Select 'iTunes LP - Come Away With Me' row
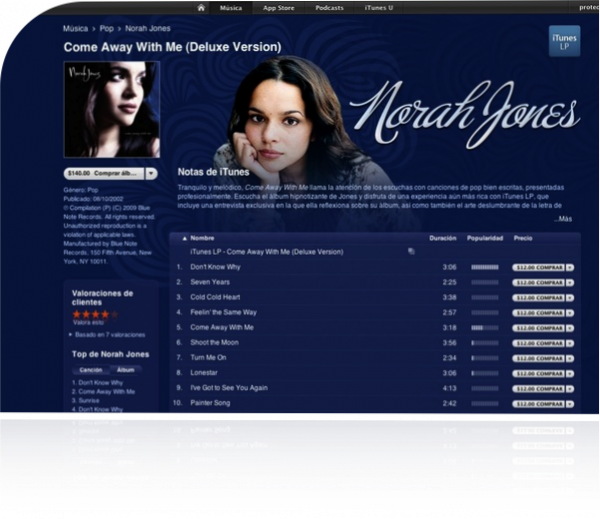Screen dimensions: 600x519 tap(375, 252)
